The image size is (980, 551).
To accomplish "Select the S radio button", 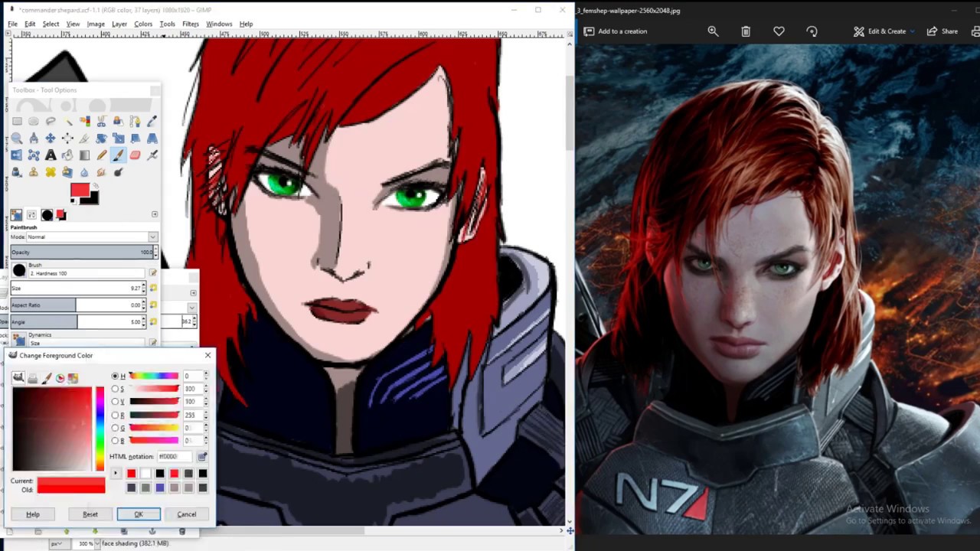I will click(x=115, y=389).
